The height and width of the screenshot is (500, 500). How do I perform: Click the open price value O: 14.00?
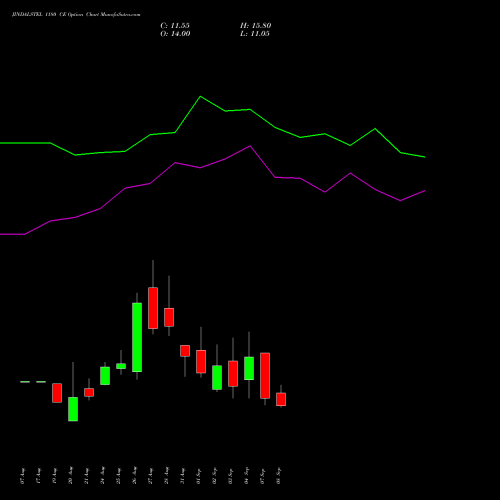pyautogui.click(x=175, y=34)
